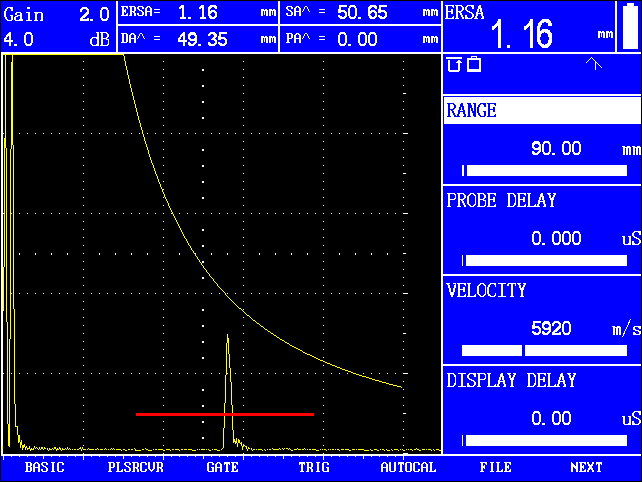The image size is (642, 482).
Task: Click the briefcase-shaped status icon
Action: coord(474,64)
